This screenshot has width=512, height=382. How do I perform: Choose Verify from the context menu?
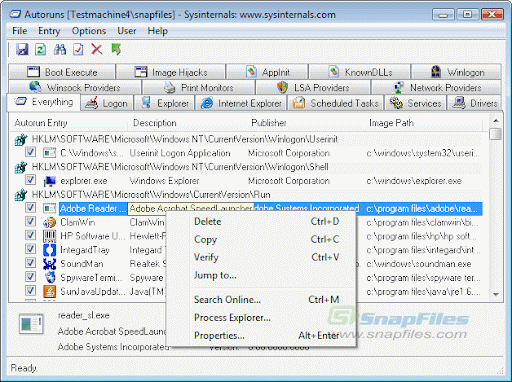[261, 257]
